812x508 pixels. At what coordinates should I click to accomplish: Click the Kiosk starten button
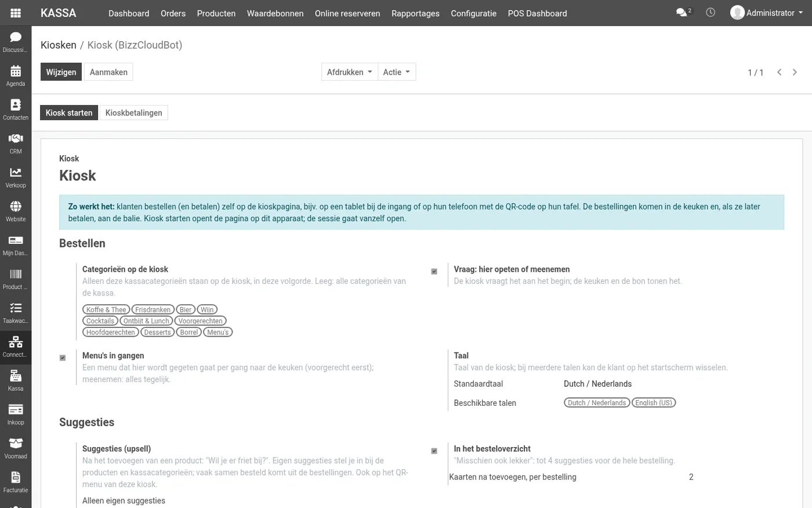click(69, 113)
